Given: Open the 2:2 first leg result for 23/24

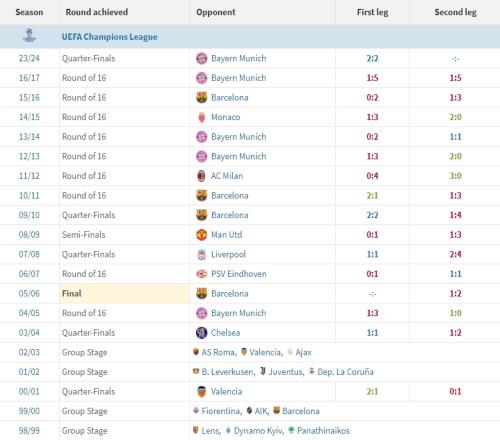Looking at the screenshot, I should point(372,59).
